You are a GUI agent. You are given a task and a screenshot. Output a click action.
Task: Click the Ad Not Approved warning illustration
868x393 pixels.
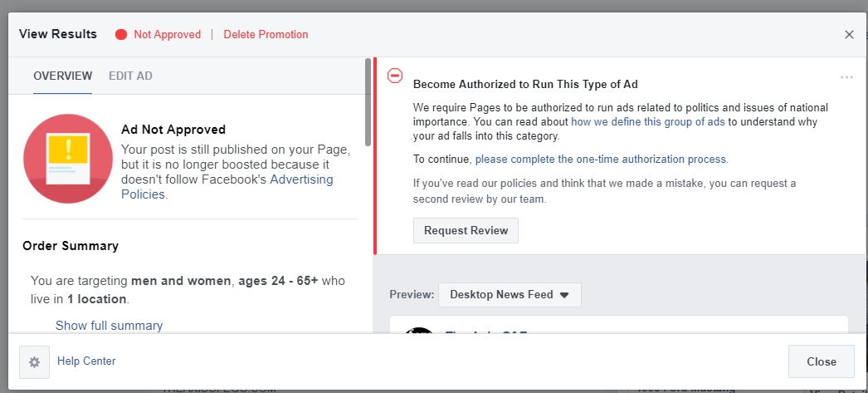(x=68, y=160)
